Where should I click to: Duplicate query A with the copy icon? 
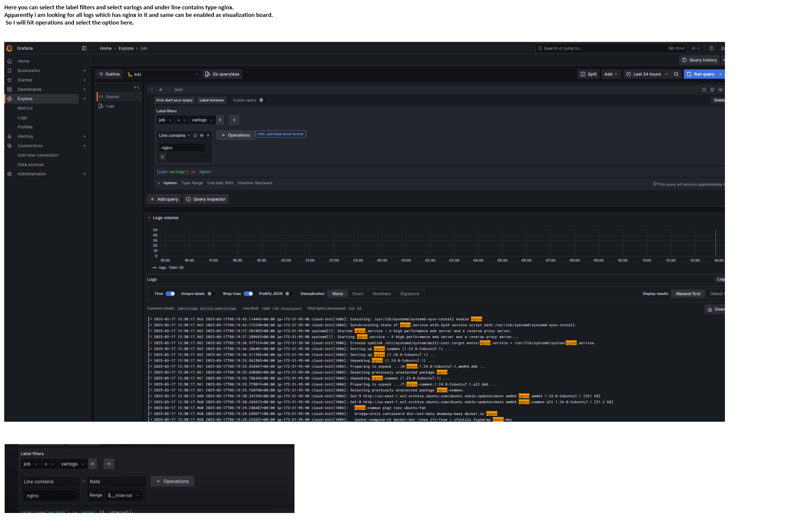click(x=712, y=90)
